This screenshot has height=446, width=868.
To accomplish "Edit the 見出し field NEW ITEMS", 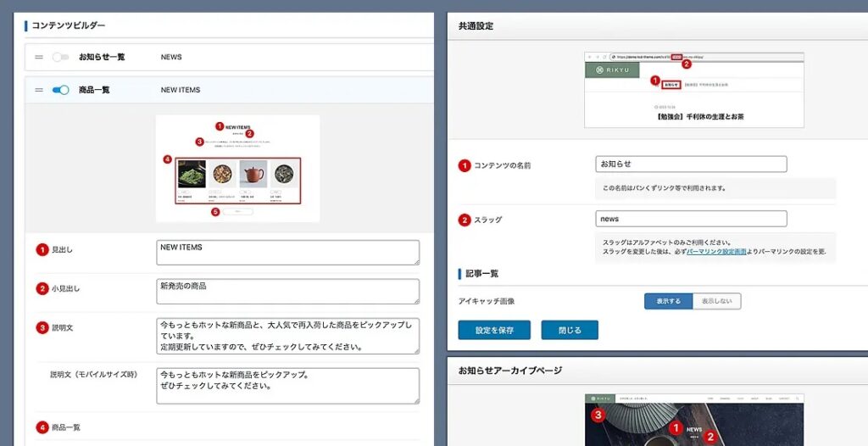I will (x=288, y=253).
